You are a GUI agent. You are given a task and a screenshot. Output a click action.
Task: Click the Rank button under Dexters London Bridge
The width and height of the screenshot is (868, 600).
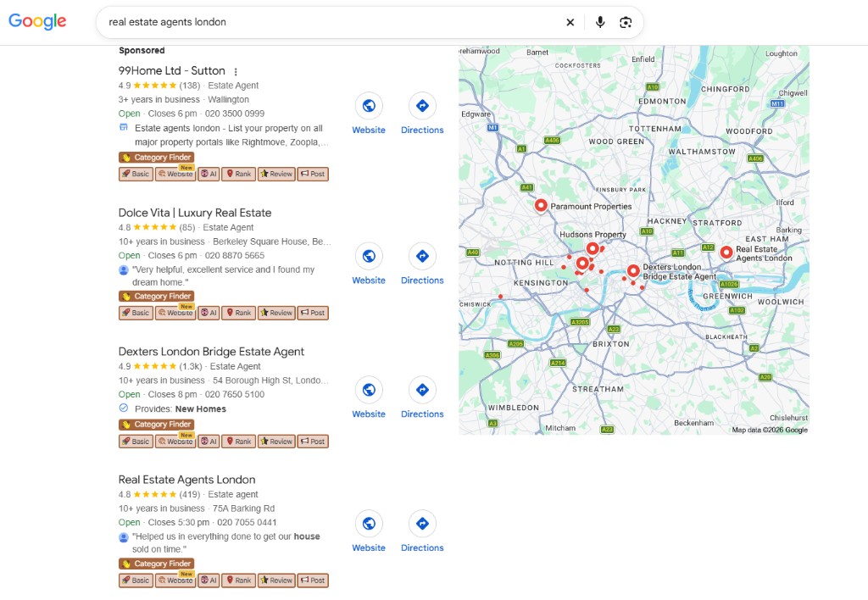coord(238,442)
